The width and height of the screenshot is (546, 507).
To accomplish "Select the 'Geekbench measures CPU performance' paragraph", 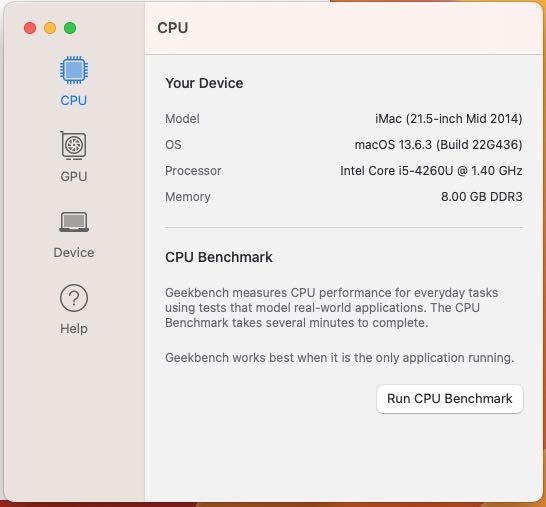I will (x=332, y=308).
